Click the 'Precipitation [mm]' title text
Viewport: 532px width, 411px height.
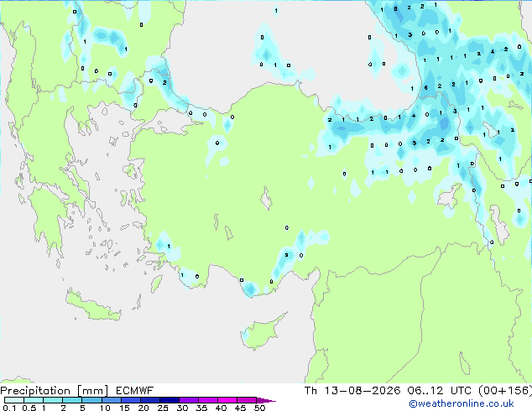[55, 391]
